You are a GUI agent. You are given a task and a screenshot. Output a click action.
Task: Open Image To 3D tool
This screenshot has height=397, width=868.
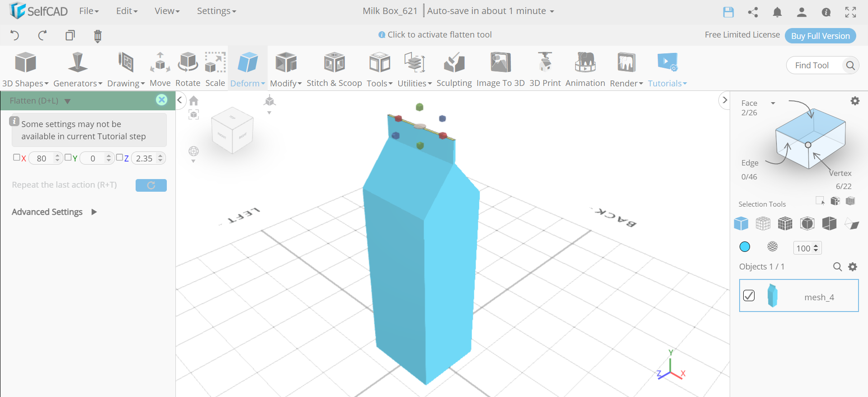(x=500, y=69)
